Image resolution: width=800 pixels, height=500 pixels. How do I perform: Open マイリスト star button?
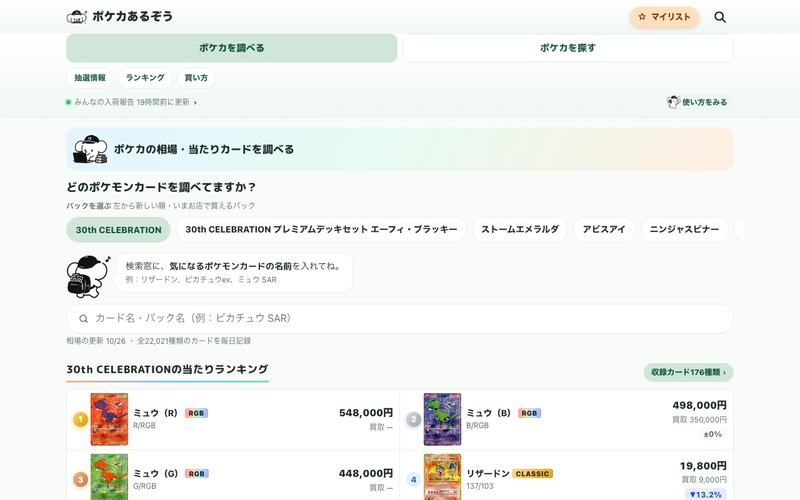[x=664, y=17]
